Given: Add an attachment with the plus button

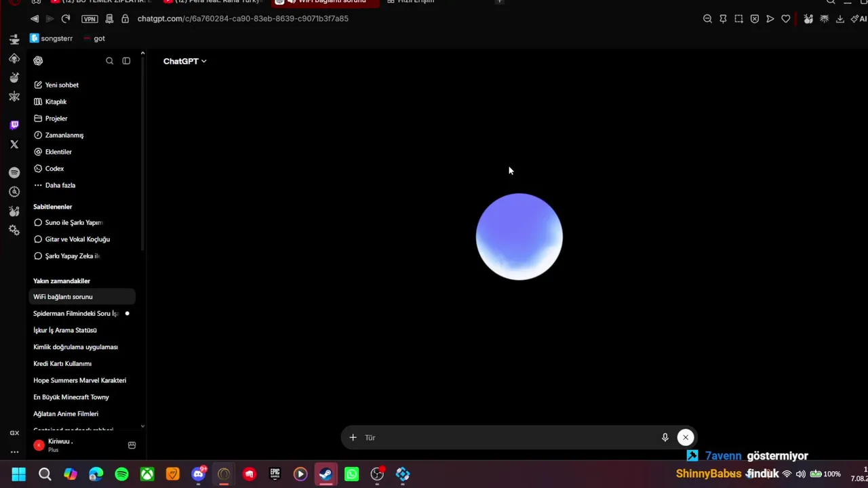Looking at the screenshot, I should pyautogui.click(x=353, y=438).
